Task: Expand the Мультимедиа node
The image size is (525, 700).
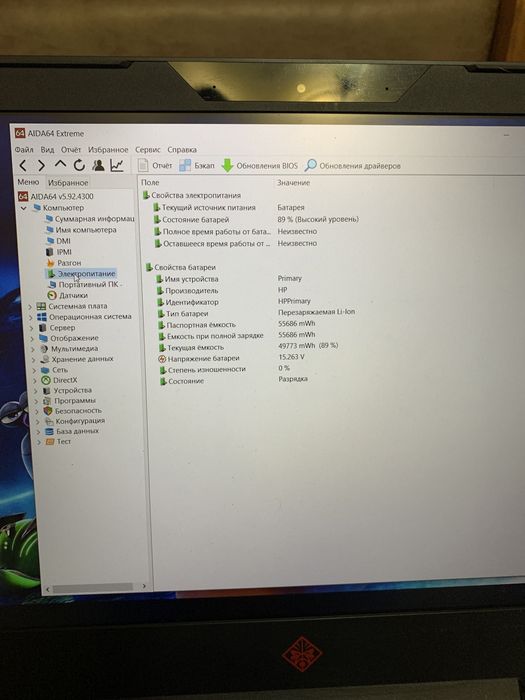Action: [x=33, y=349]
